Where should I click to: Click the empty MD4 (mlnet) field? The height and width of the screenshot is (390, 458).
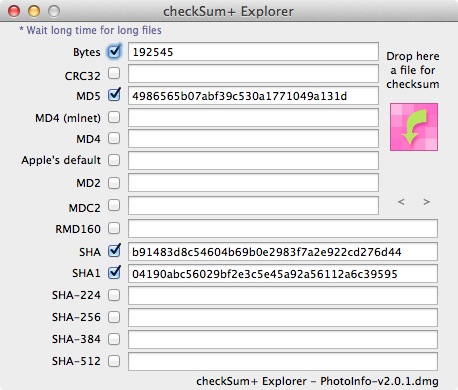point(253,117)
